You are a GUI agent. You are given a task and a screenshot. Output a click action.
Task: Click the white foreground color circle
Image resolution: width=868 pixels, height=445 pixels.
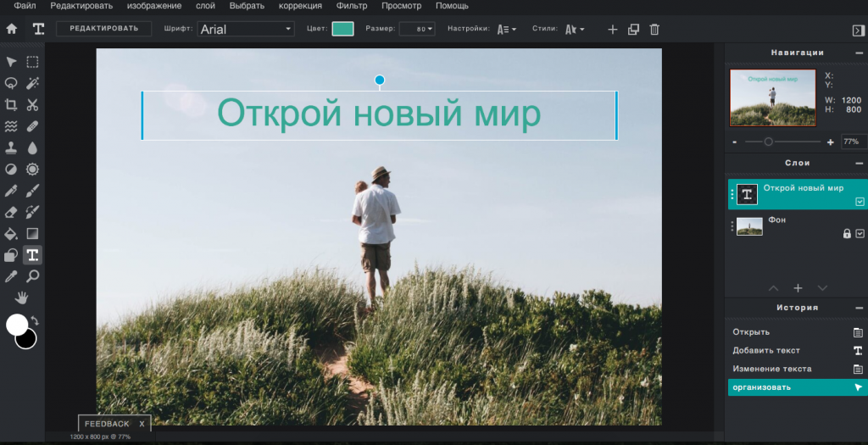click(16, 325)
